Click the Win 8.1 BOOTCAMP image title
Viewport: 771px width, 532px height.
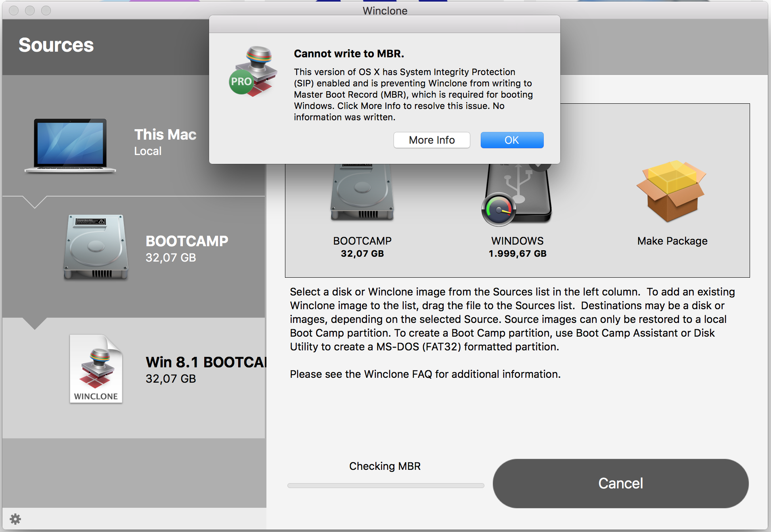(206, 362)
